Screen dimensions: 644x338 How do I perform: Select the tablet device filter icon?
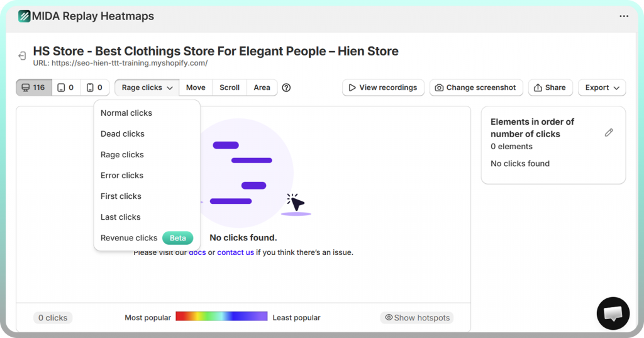[x=66, y=87]
